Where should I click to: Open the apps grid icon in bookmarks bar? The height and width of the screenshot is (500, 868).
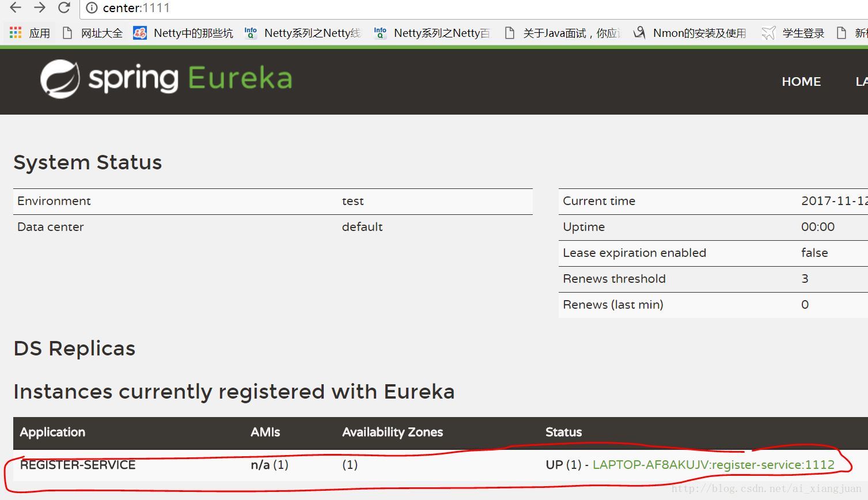point(16,33)
